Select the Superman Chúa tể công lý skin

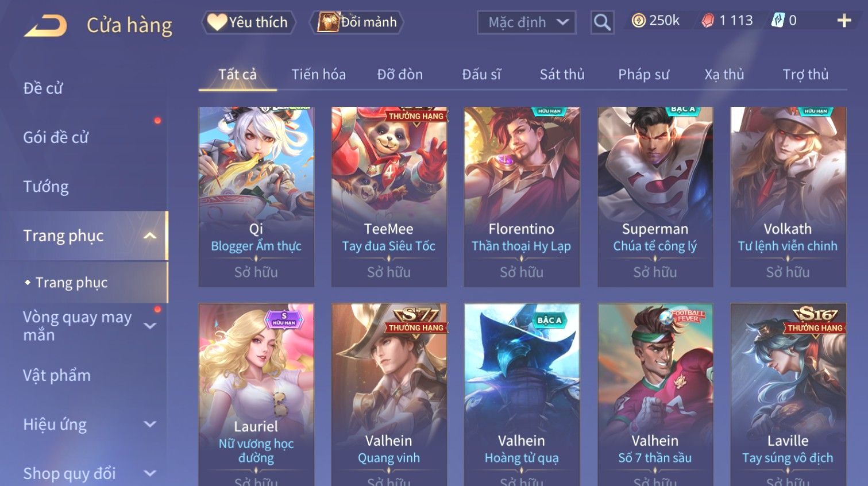click(655, 196)
